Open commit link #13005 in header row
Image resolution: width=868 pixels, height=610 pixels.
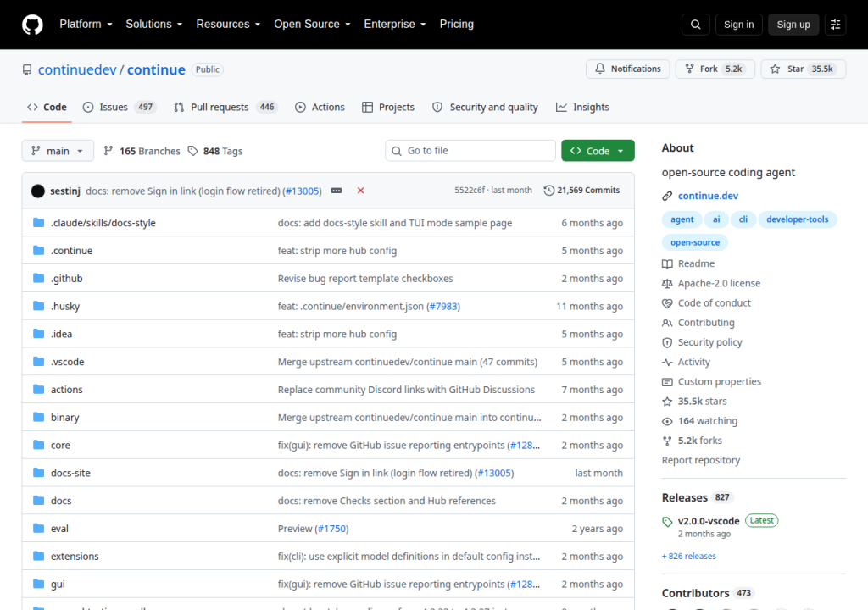(x=303, y=191)
